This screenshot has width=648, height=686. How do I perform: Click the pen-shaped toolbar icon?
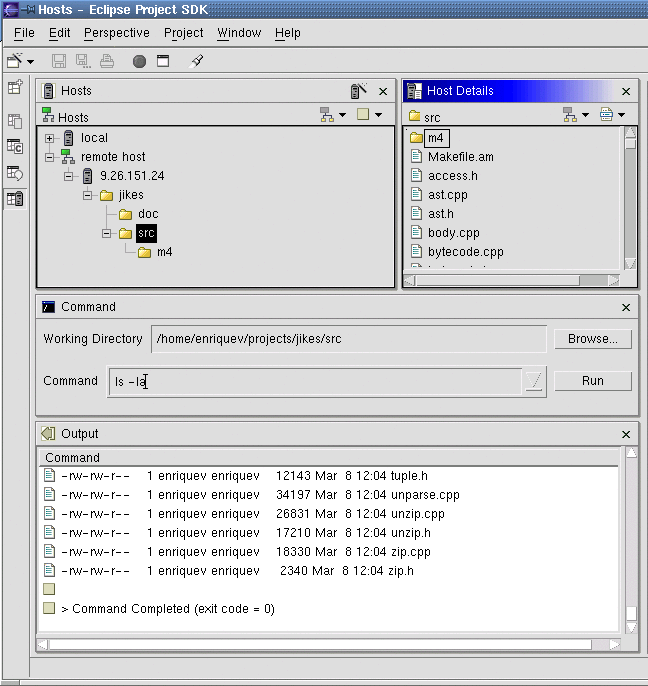coord(197,61)
